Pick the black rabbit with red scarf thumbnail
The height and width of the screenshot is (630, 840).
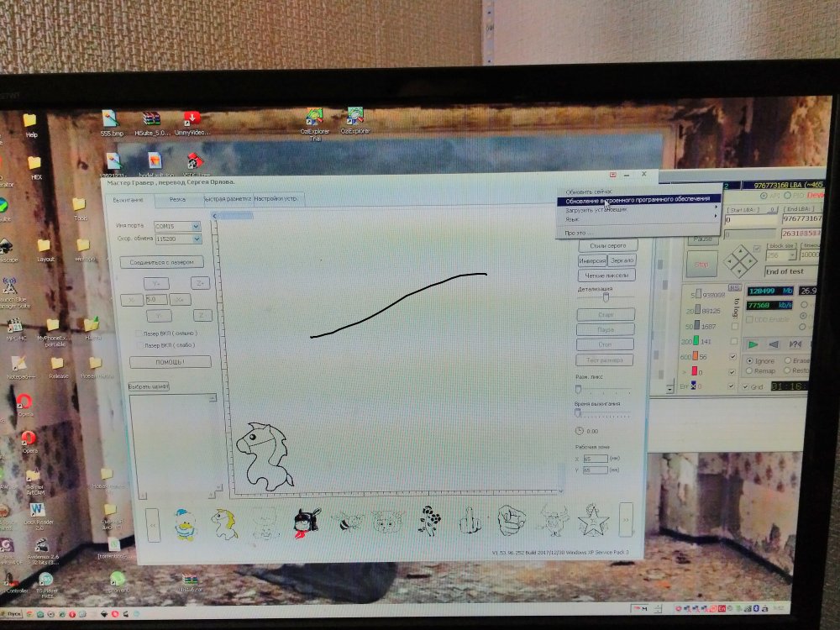coord(307,522)
